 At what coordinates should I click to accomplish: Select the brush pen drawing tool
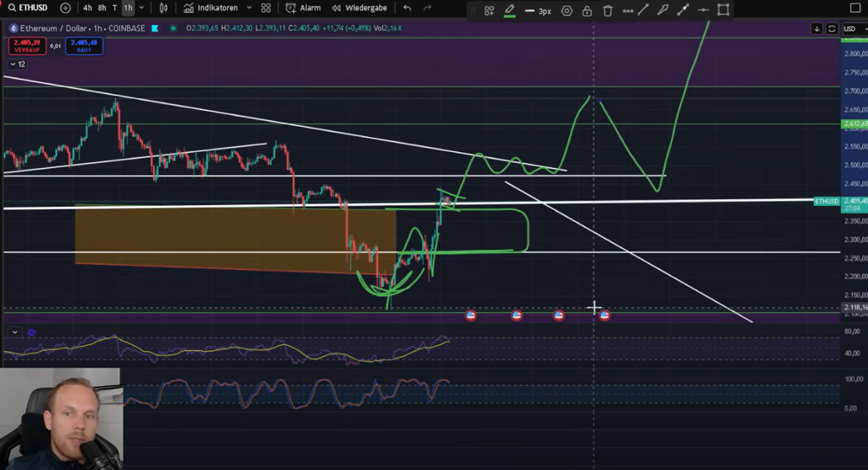pyautogui.click(x=663, y=9)
